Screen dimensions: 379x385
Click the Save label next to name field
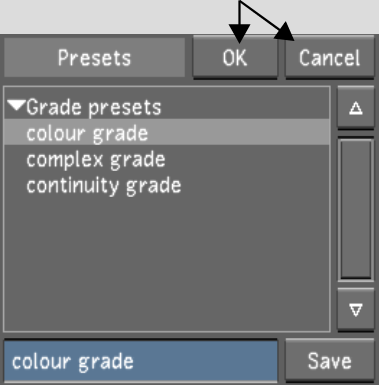pos(330,361)
